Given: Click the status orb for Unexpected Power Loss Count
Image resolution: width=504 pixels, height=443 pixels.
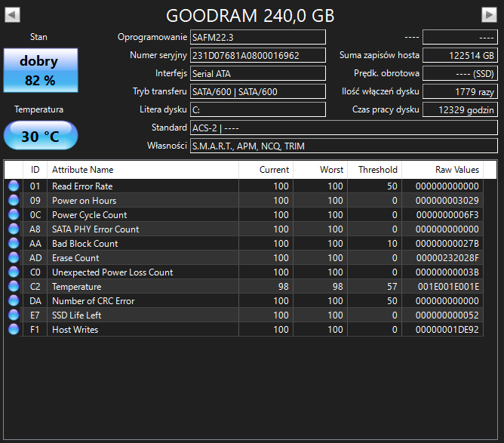Looking at the screenshot, I should 14,272.
